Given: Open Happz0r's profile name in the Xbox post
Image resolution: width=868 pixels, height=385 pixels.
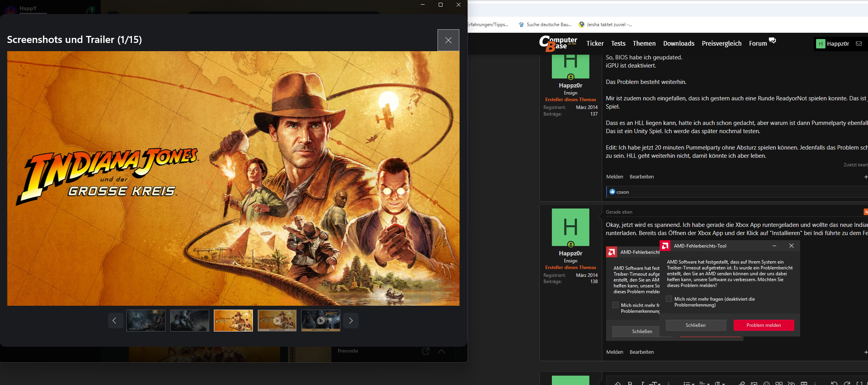Looking at the screenshot, I should pos(571,253).
